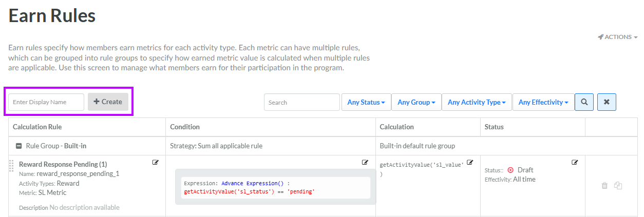Image resolution: width=644 pixels, height=217 pixels.
Task: Edit the calculation getActivityValue expression
Action: pos(470,163)
